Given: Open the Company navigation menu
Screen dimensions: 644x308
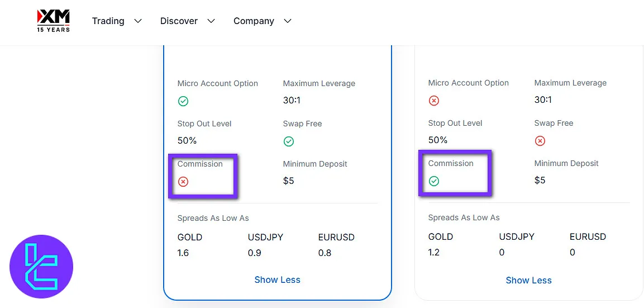Looking at the screenshot, I should tap(254, 21).
